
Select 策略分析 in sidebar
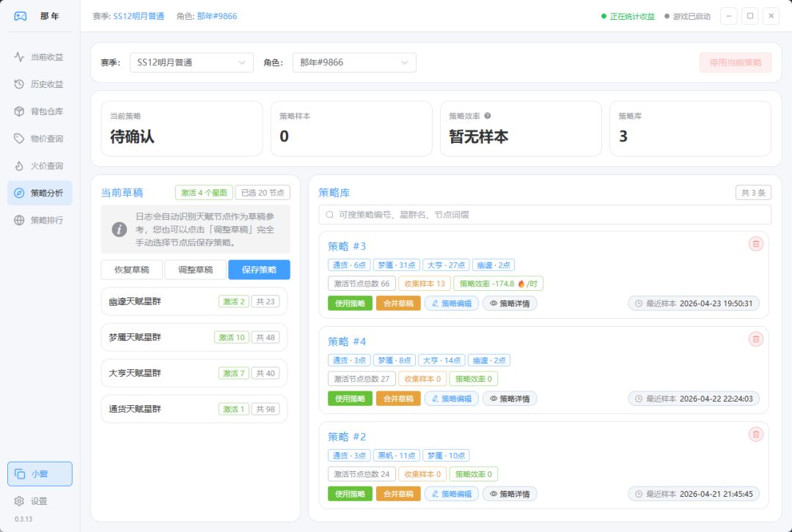[40, 193]
